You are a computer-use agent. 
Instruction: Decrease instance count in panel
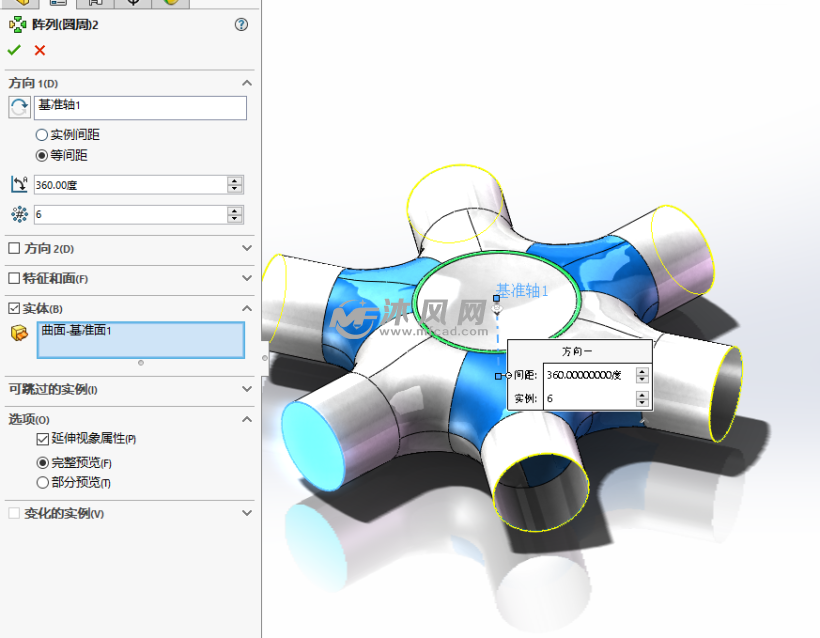(x=235, y=219)
